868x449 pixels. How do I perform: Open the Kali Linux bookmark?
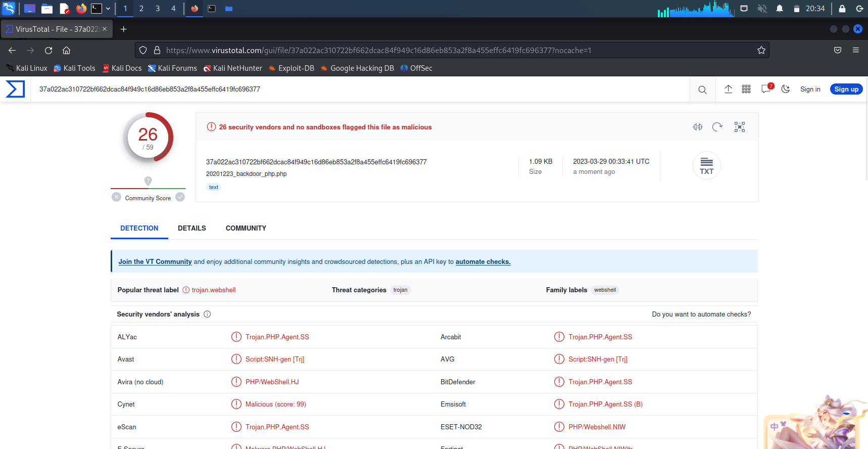coord(27,68)
